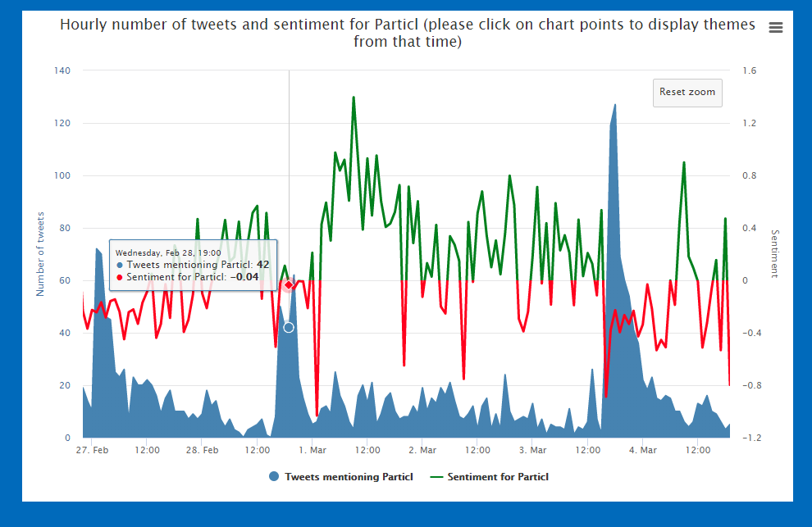The width and height of the screenshot is (812, 527).
Task: Click the green line legend symbol for sentiment
Action: tap(436, 477)
